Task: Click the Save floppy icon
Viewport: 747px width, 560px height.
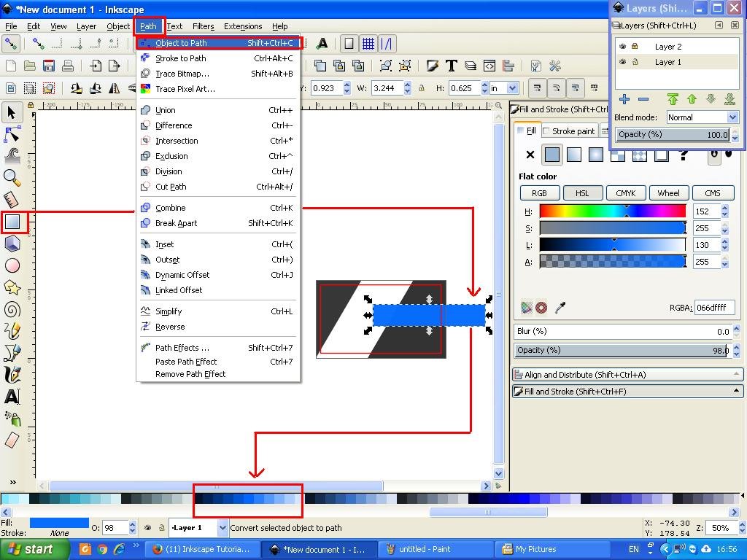Action: coord(49,66)
